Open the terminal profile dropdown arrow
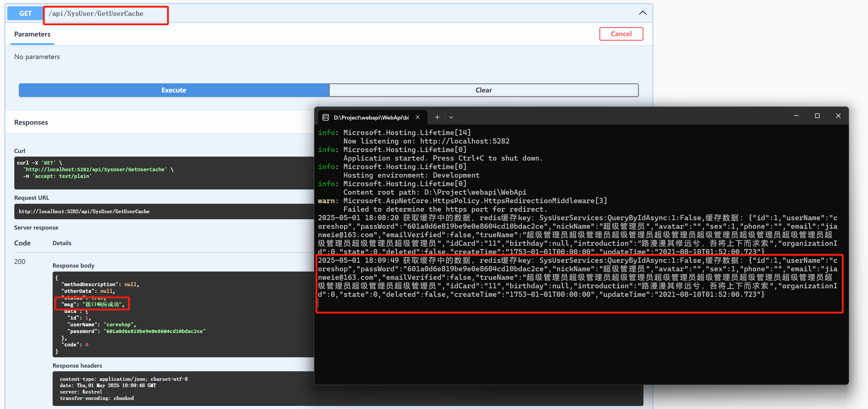The image size is (868, 409). pos(451,117)
